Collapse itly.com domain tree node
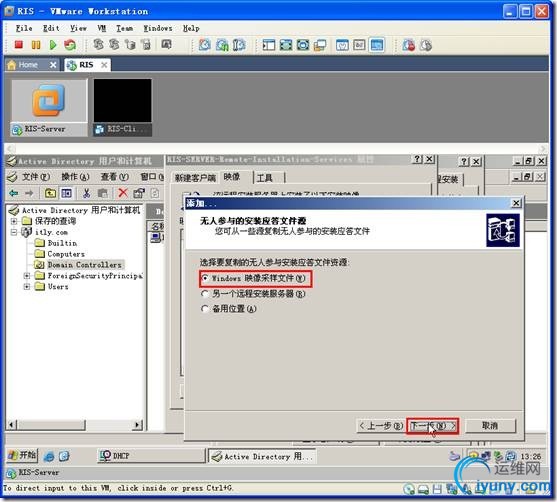Viewport: 557px width, 502px height. 13,232
